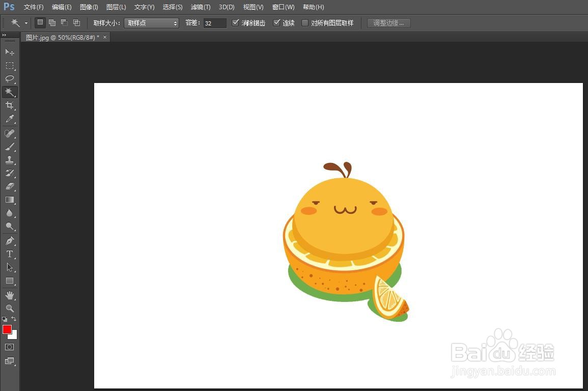
Task: Select the Eraser tool
Action: pyautogui.click(x=10, y=186)
